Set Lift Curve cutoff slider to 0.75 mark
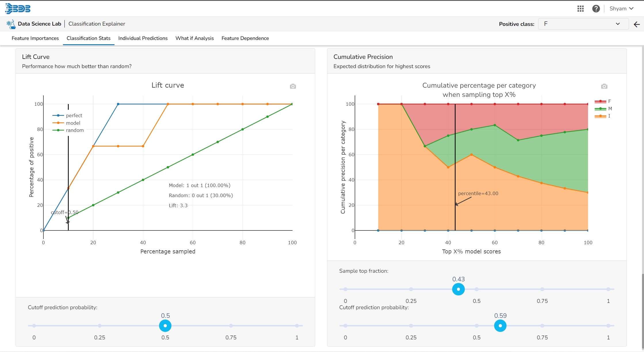The width and height of the screenshot is (644, 352). (231, 326)
